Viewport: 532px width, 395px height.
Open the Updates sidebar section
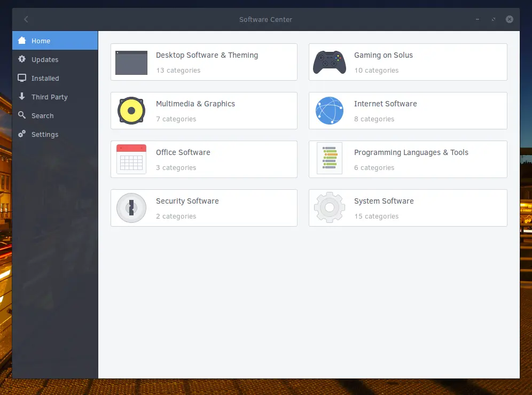coord(55,59)
